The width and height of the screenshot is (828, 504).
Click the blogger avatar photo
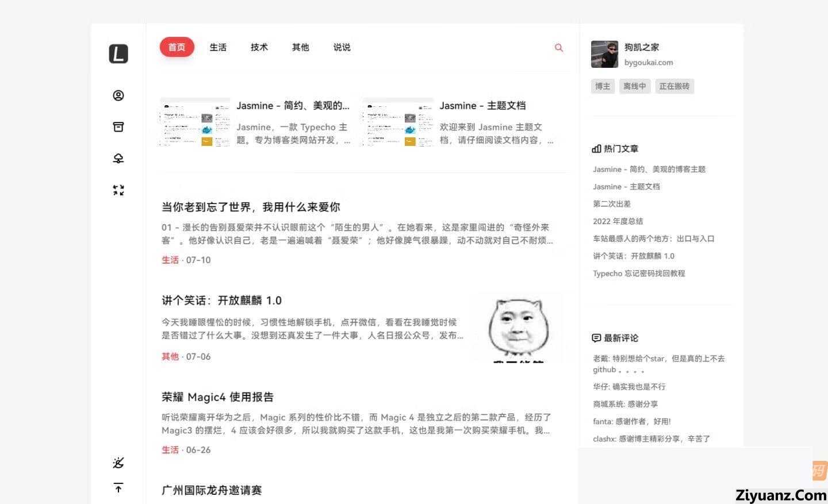click(x=604, y=55)
